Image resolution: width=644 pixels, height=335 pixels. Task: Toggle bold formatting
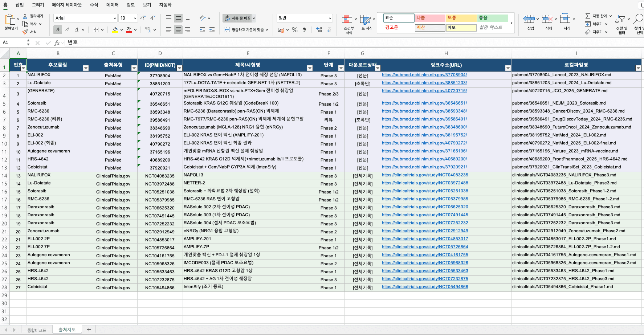coord(58,30)
